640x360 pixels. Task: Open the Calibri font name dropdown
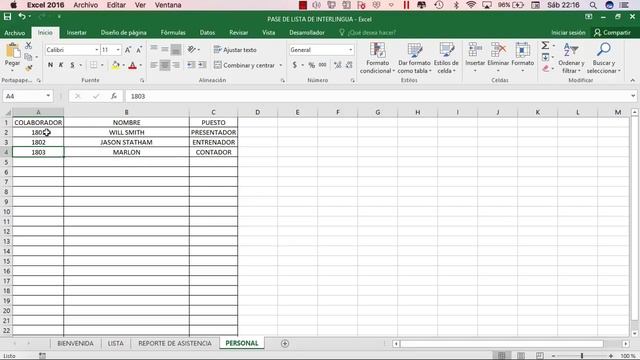tap(97, 50)
